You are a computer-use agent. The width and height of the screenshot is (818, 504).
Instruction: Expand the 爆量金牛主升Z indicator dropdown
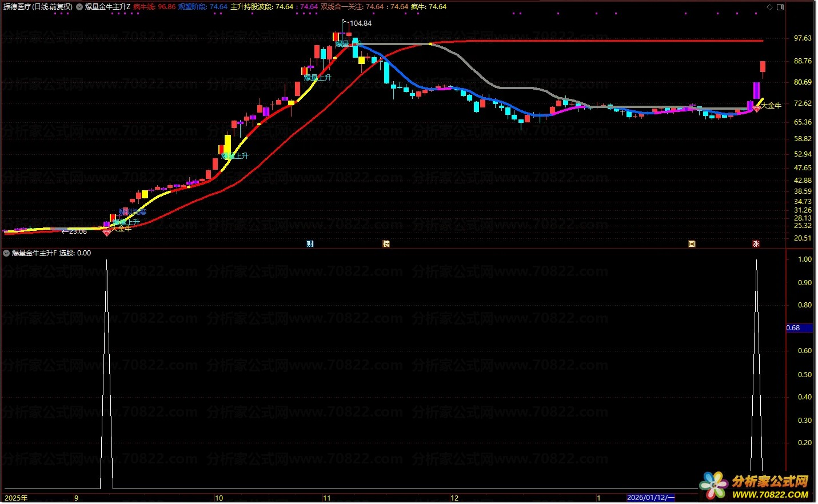pyautogui.click(x=79, y=7)
